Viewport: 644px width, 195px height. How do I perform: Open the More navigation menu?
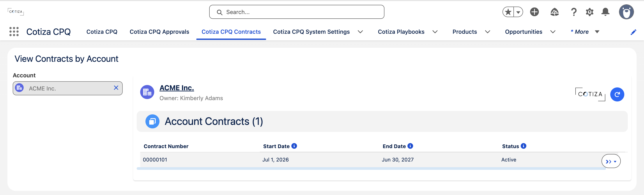[x=585, y=32]
